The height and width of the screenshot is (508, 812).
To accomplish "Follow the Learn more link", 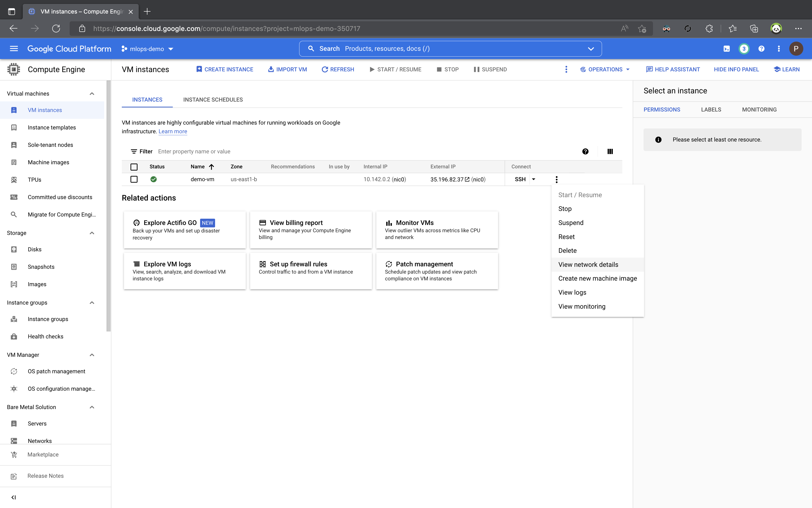I will [173, 131].
